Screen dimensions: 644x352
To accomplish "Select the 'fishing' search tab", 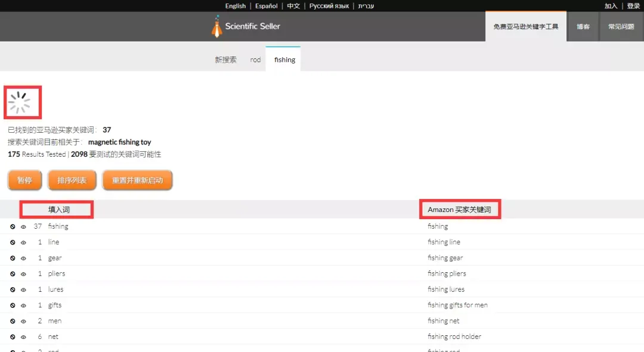I will coord(284,60).
